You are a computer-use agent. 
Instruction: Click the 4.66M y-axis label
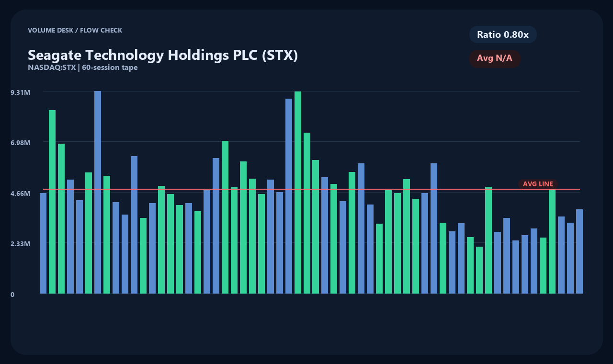(x=21, y=193)
